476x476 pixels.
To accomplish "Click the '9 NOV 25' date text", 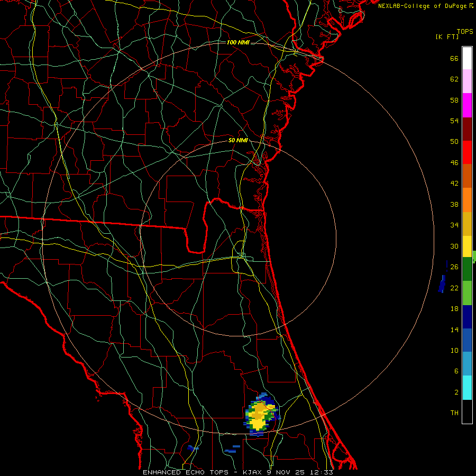I will coord(286,472).
